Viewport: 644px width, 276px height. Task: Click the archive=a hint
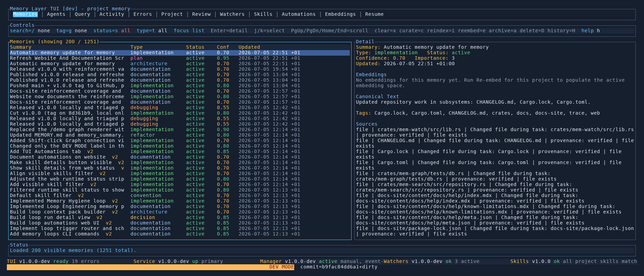pos(503,31)
